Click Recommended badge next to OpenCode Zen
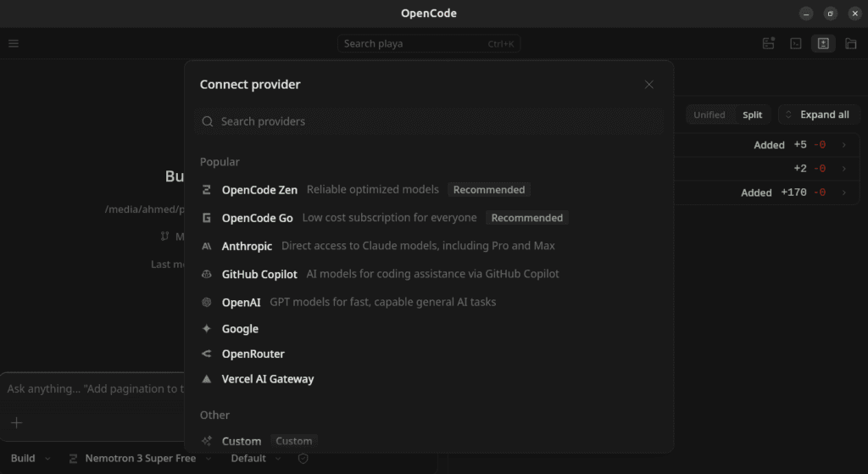Image resolution: width=868 pixels, height=474 pixels. click(x=489, y=190)
